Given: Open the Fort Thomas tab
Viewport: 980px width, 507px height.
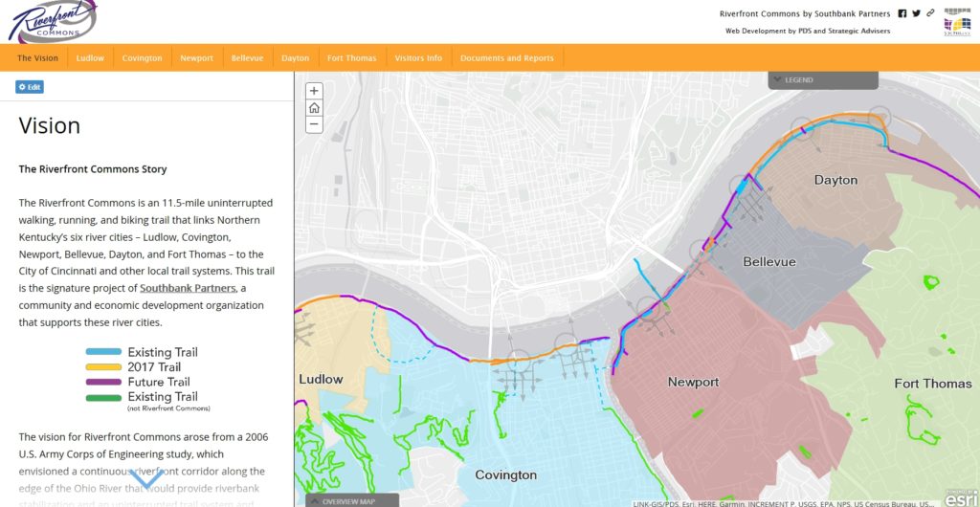Looking at the screenshot, I should click(352, 58).
